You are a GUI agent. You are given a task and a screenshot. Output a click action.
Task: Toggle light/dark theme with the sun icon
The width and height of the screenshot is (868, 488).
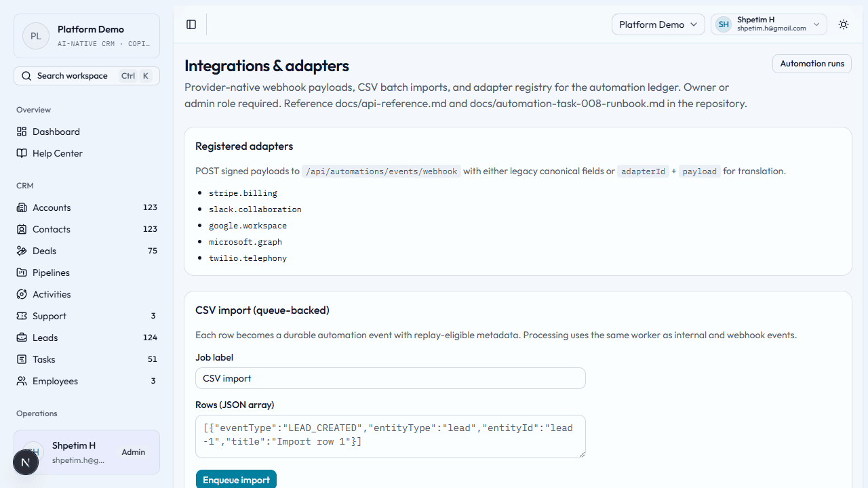(x=843, y=24)
